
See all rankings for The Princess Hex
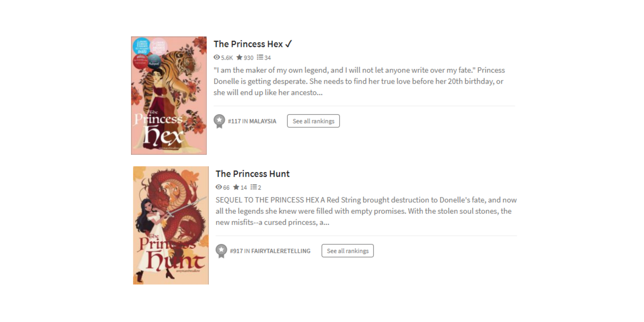(313, 121)
